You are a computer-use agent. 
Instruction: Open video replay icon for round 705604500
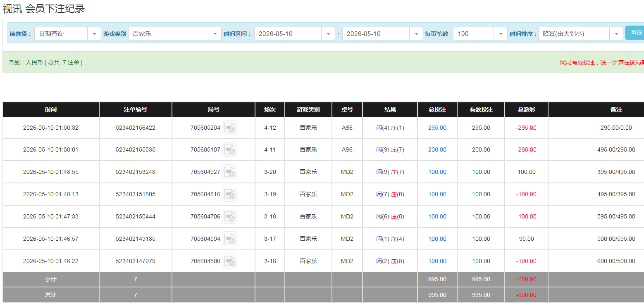click(229, 261)
